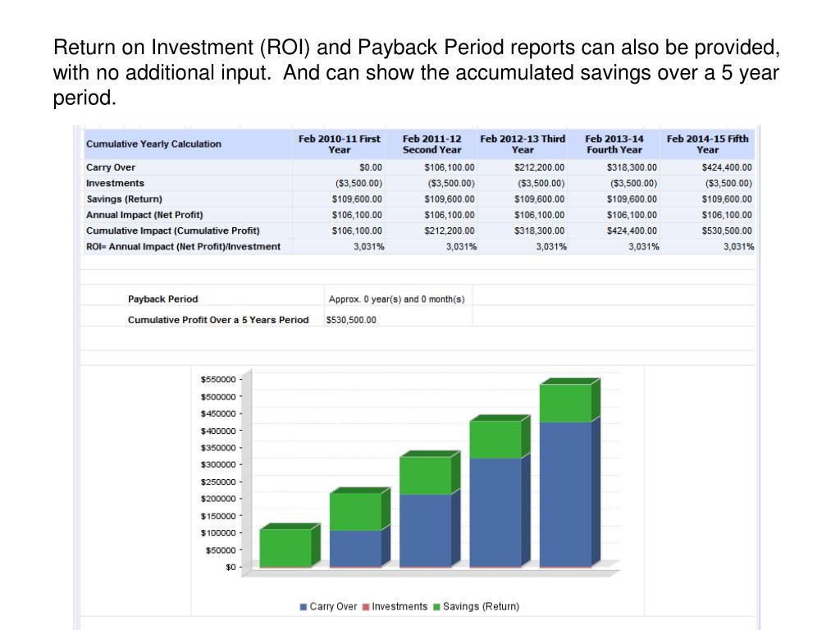Viewport: 840px width, 630px height.
Task: Click the 'Savings (Return)' legend label
Action: tap(481, 606)
